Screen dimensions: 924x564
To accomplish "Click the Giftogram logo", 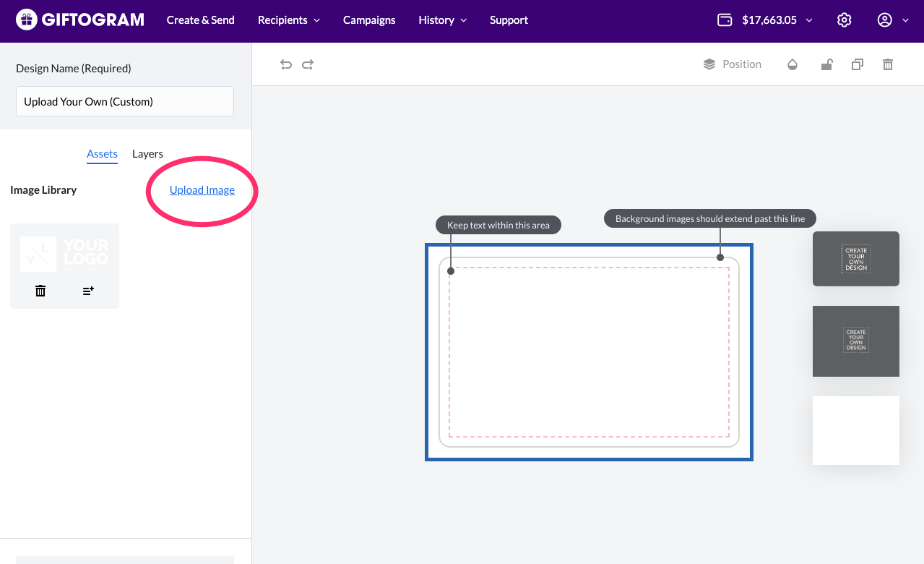I will click(x=80, y=20).
